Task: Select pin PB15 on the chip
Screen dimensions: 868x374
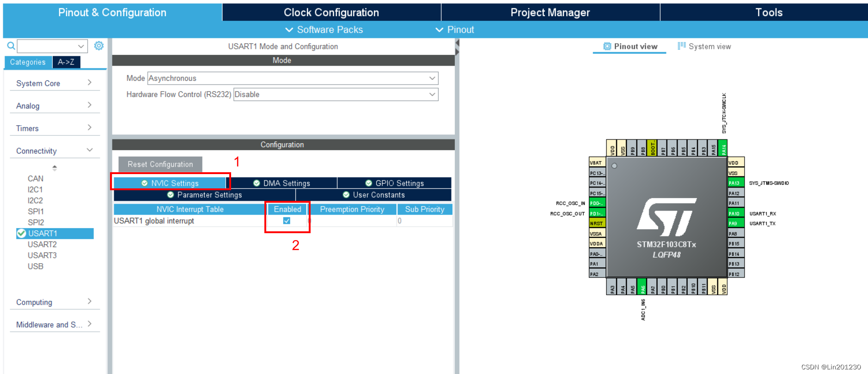Action: (736, 244)
